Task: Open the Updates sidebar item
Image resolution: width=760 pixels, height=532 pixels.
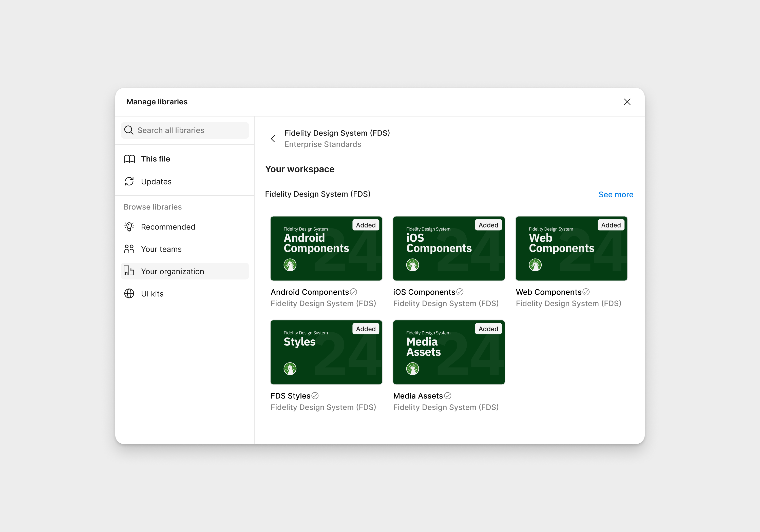Action: 156,181
